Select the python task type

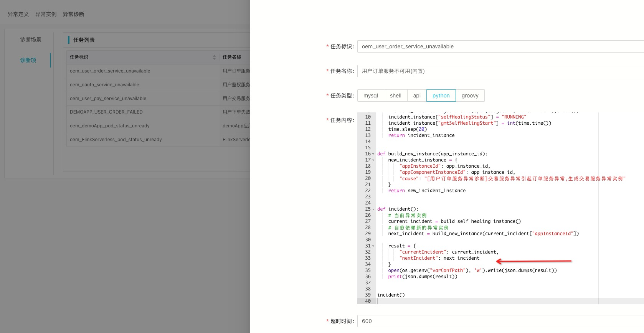point(441,96)
